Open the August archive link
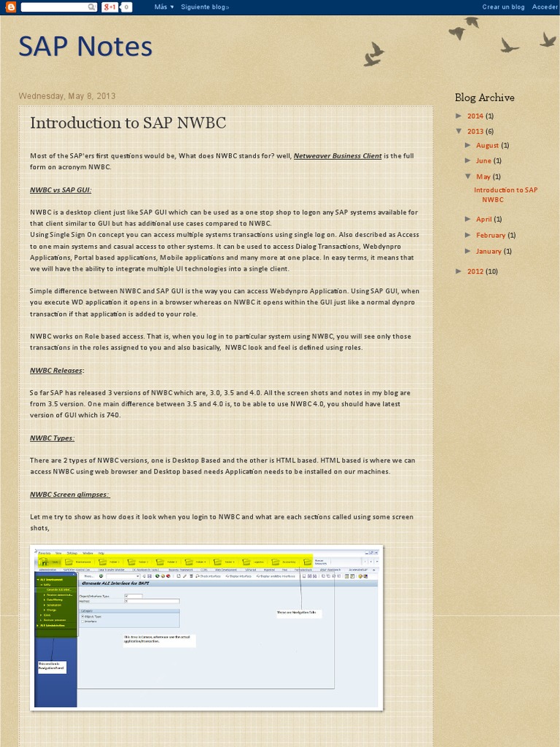Viewport: 560px width, 747px height. click(487, 145)
